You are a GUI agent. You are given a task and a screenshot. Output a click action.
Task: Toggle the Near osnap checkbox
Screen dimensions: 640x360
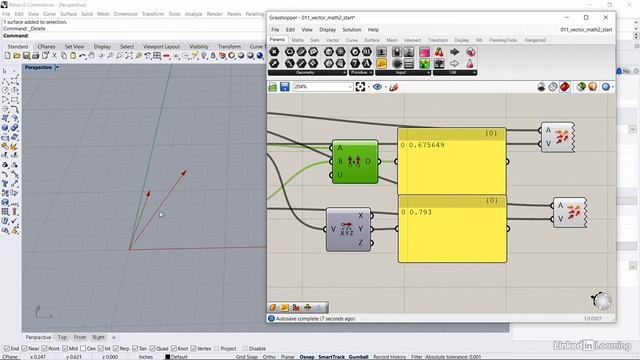(x=24, y=349)
